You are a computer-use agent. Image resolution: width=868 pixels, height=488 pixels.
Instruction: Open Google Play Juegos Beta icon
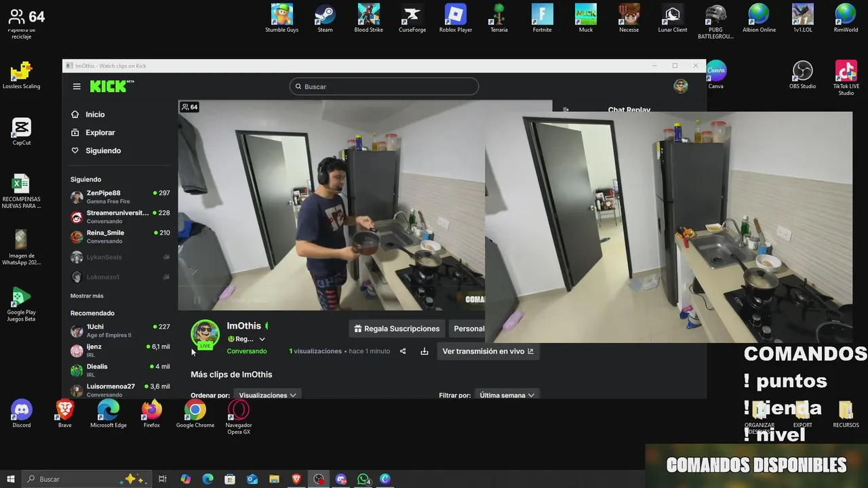point(21,304)
